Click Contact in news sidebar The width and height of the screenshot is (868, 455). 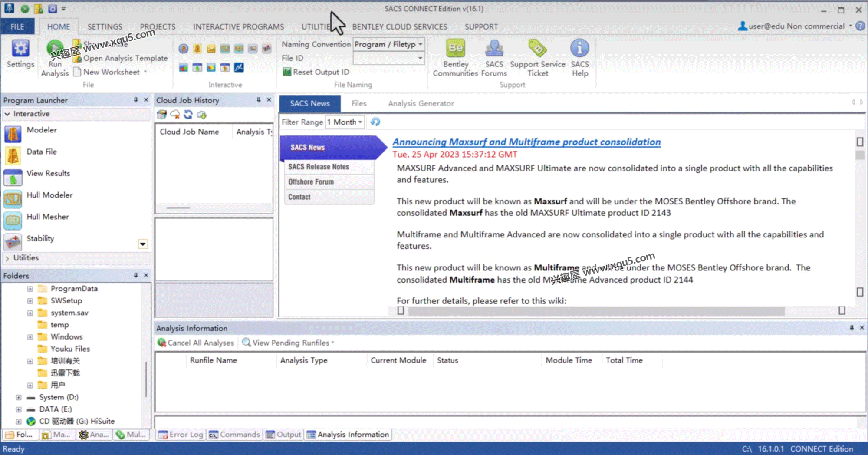(329, 197)
